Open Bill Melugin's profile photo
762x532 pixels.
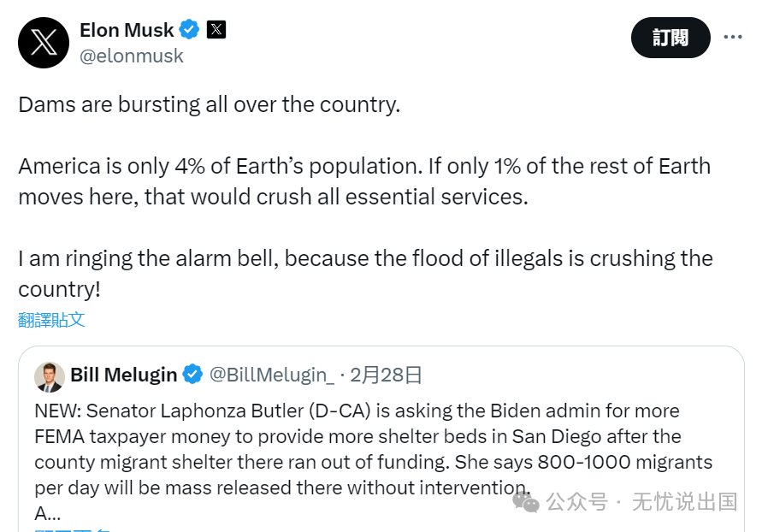click(49, 375)
